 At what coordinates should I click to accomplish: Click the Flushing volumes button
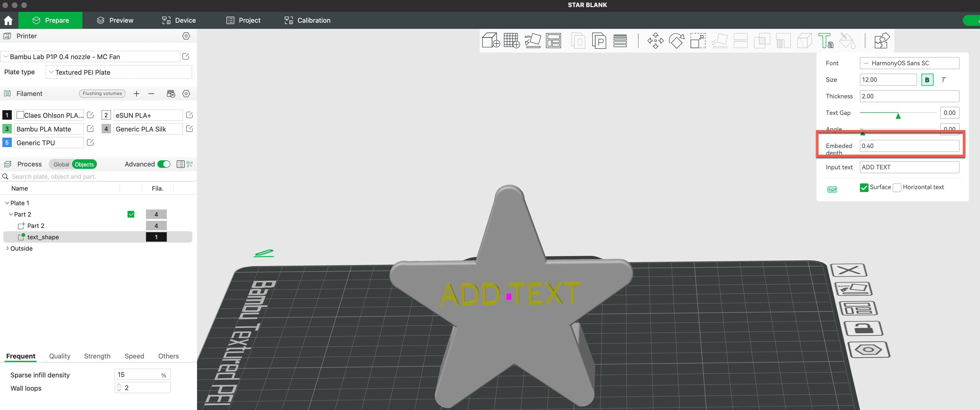(x=102, y=94)
